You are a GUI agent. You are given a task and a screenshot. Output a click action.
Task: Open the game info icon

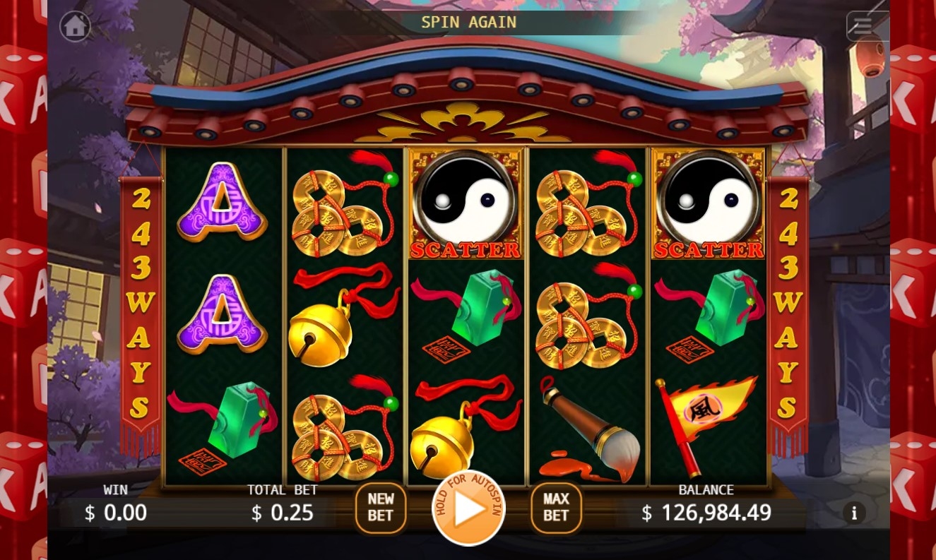coord(854,513)
